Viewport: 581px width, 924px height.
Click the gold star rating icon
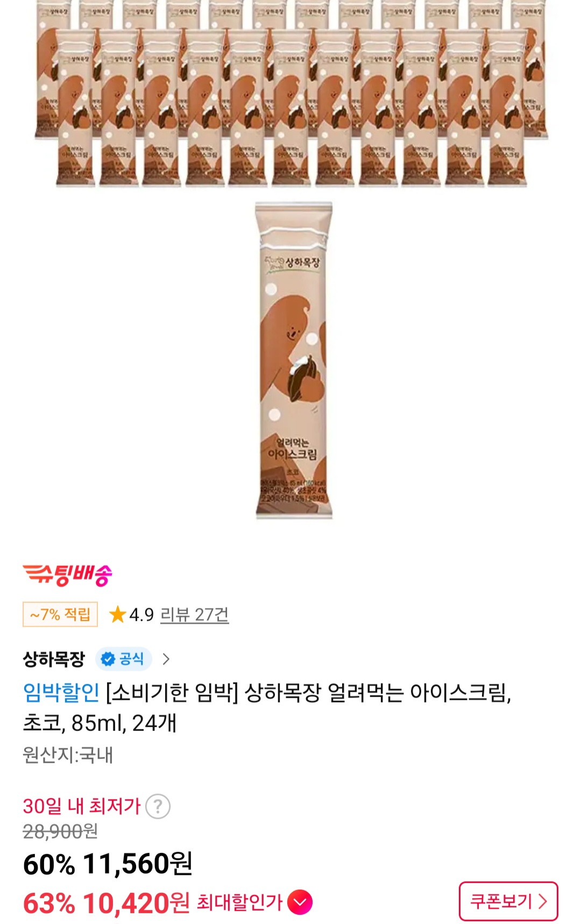point(117,614)
